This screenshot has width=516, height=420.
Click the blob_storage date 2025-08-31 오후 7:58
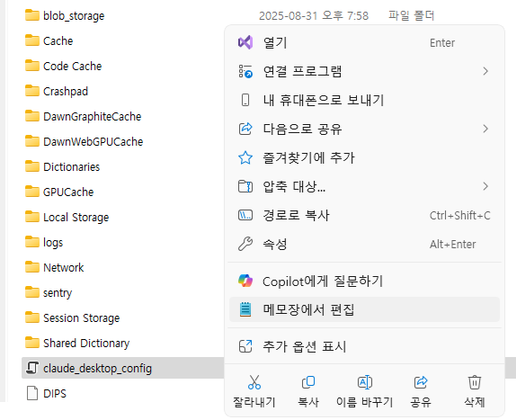[314, 15]
